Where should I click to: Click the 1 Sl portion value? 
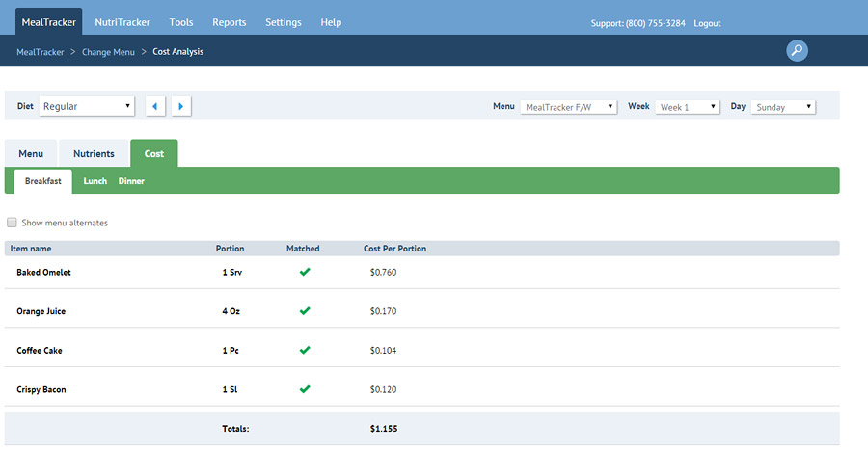pos(230,389)
